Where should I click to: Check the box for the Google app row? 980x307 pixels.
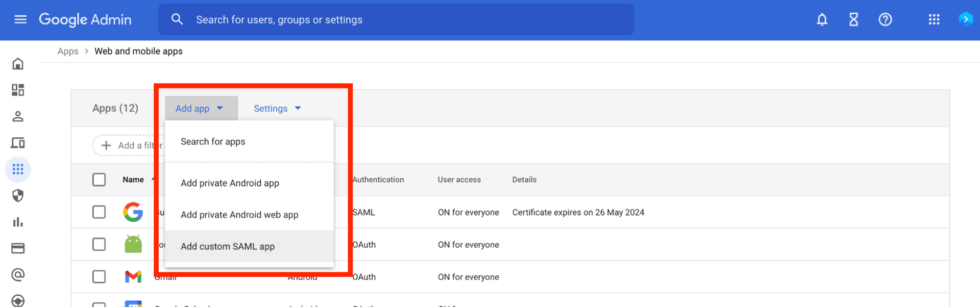click(99, 212)
